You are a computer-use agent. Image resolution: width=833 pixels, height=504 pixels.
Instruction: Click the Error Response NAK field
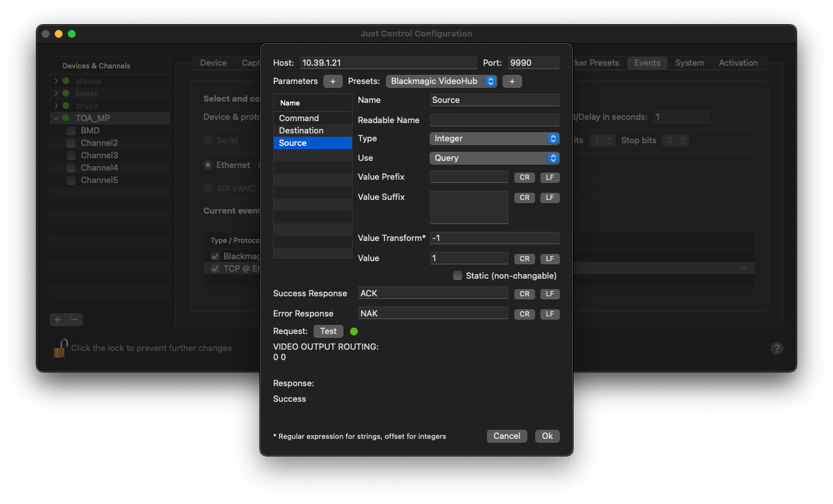tap(433, 314)
